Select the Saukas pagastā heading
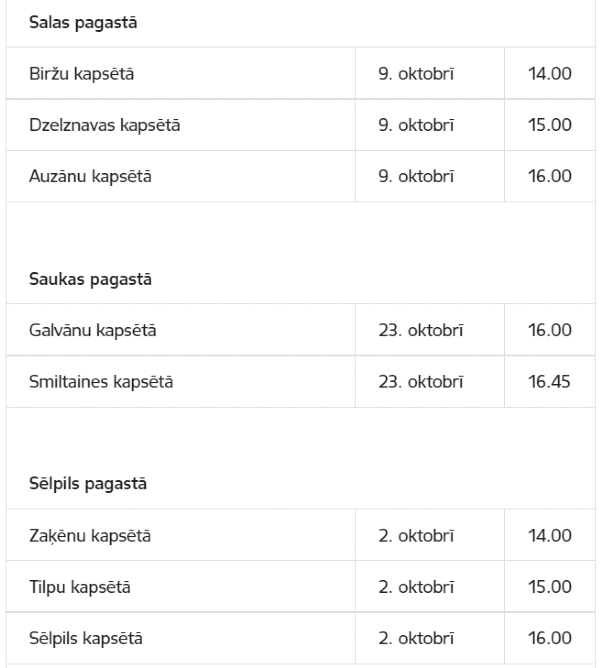Image resolution: width=600 pixels, height=668 pixels. point(90,279)
